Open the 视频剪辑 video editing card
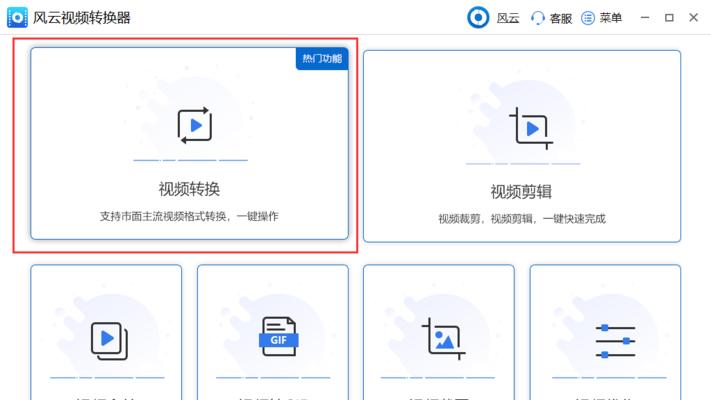Screen dimensions: 711x400 pyautogui.click(x=522, y=146)
